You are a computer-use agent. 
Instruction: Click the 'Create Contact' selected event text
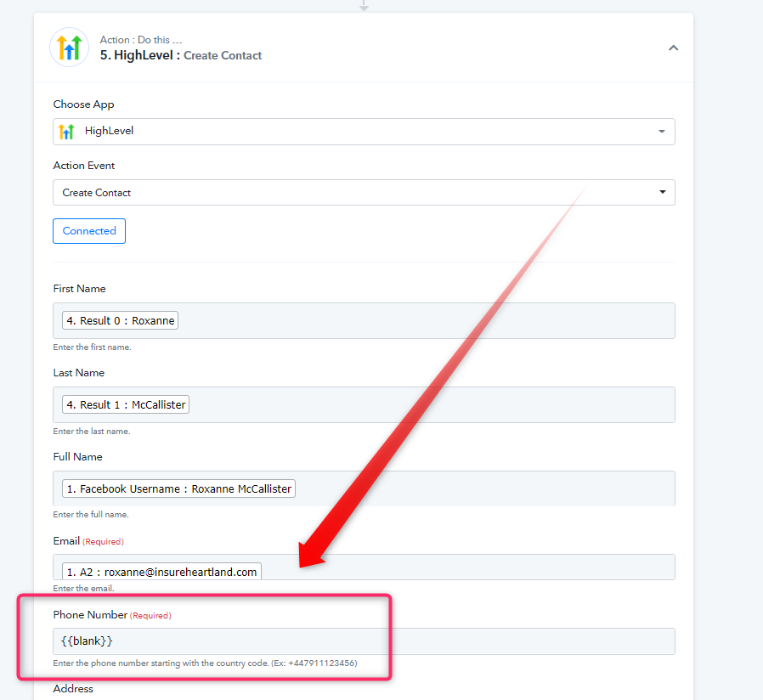(96, 193)
